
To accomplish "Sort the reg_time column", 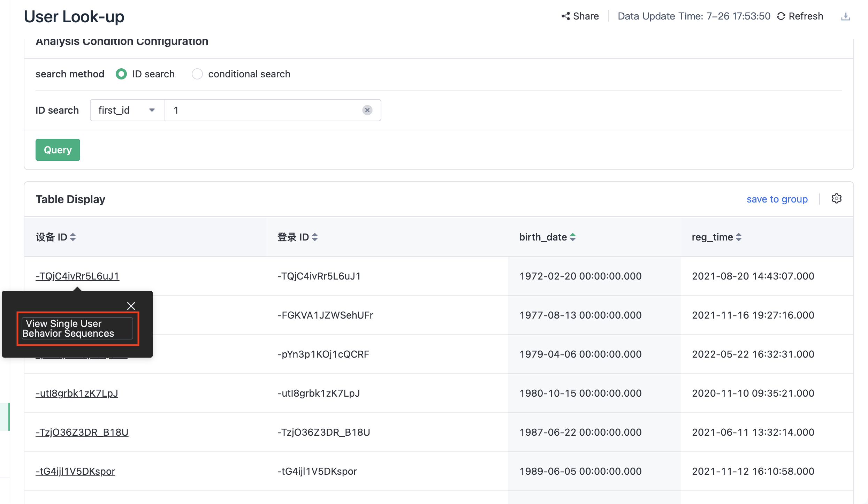I will tap(739, 237).
